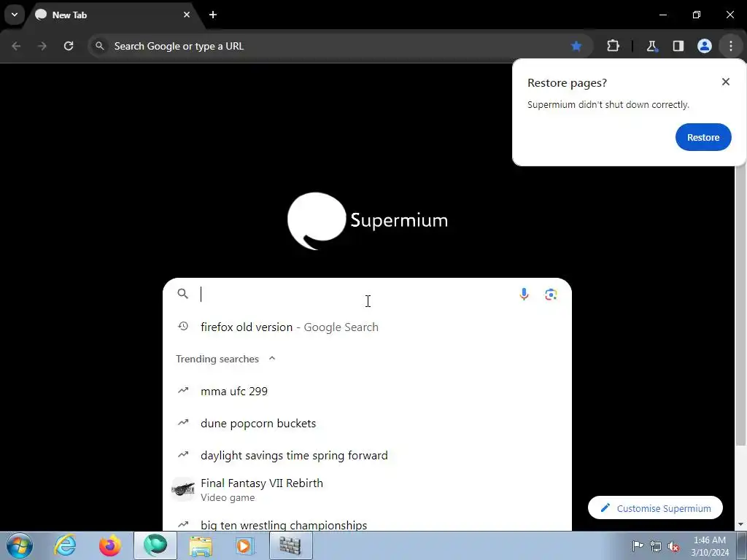
Task: Click the Supermium logo
Action: click(368, 221)
